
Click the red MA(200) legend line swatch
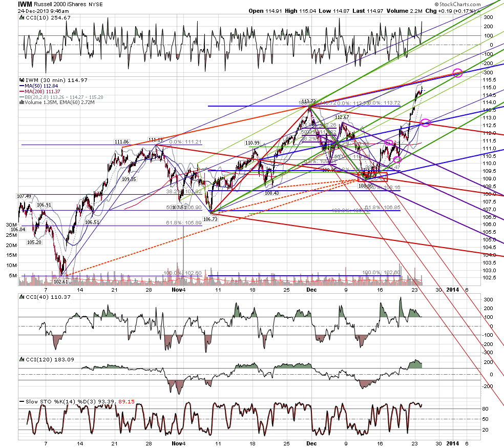22,92
